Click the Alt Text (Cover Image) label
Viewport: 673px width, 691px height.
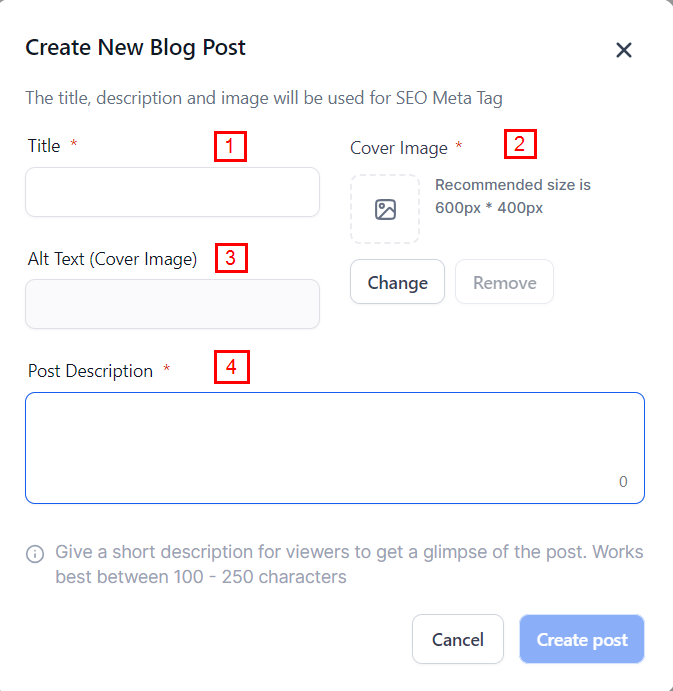coord(112,259)
